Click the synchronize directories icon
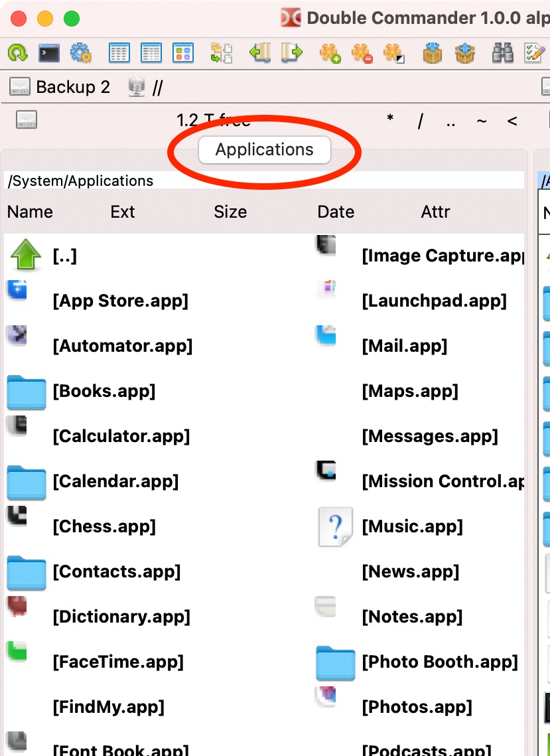Screen dimensions: 550x756 pyautogui.click(x=220, y=53)
